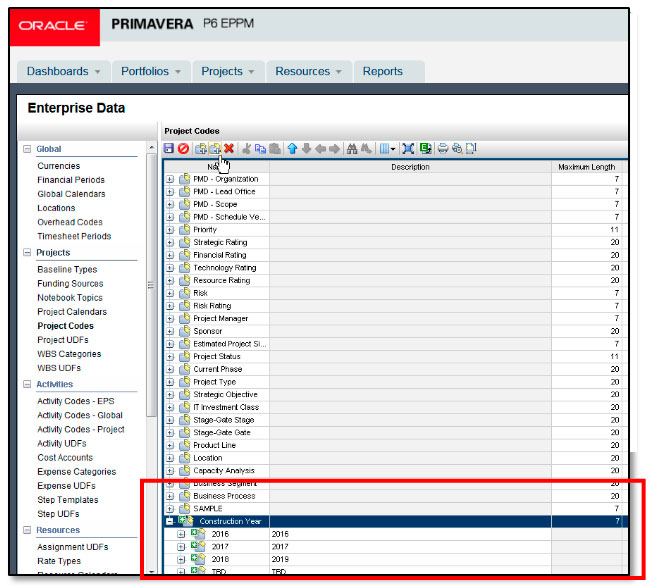The height and width of the screenshot is (588, 652).
Task: Open Cost Accounts
Action: click(65, 457)
